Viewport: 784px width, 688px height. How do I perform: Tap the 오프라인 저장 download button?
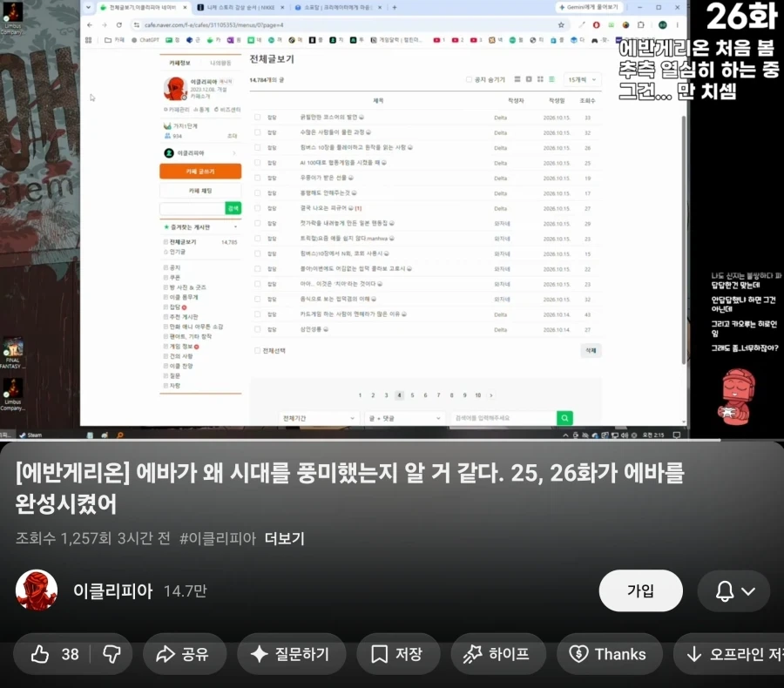[x=730, y=654]
